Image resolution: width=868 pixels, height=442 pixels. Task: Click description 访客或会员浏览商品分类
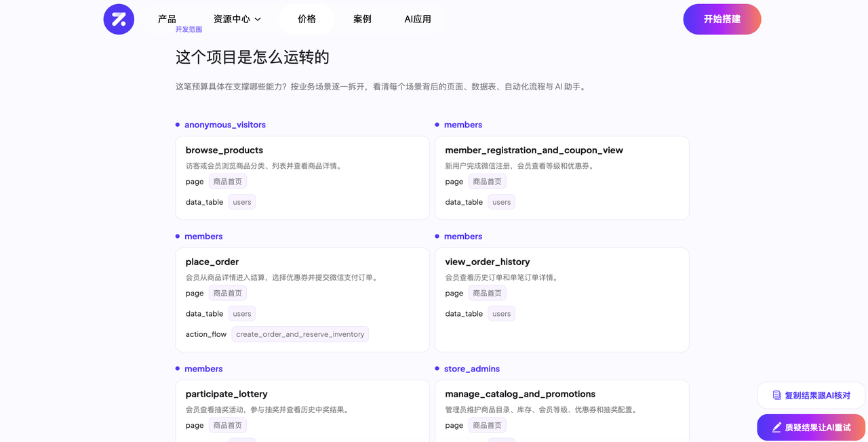tap(264, 166)
